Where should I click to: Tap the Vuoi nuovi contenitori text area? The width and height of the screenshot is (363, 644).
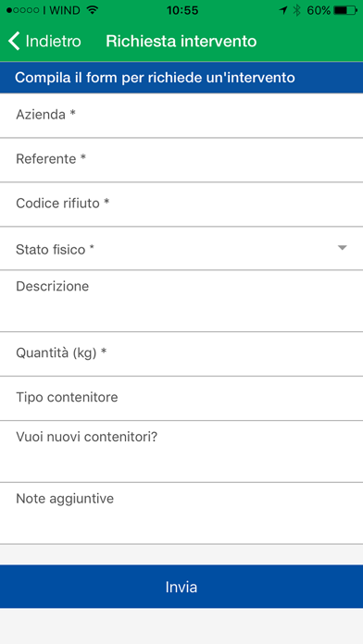click(181, 452)
